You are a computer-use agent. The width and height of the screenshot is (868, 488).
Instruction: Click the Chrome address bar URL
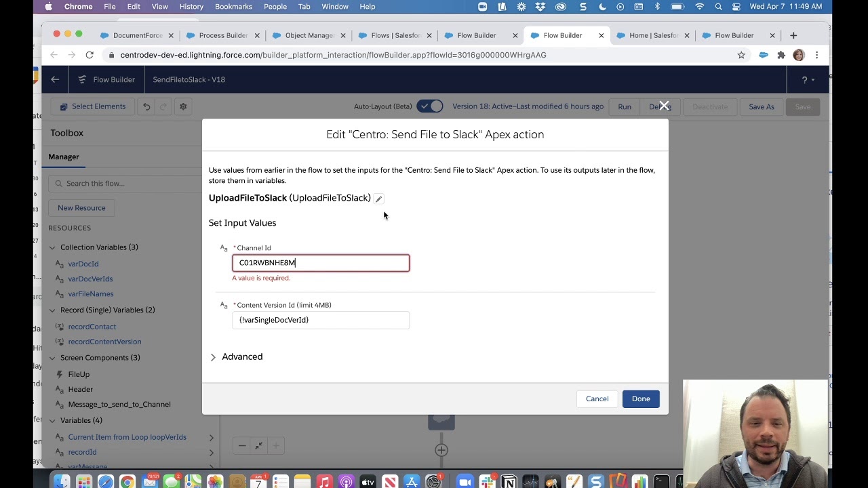[333, 55]
